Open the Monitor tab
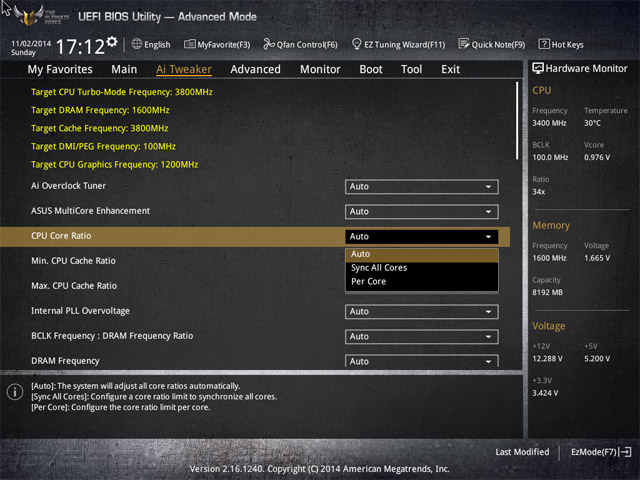 [x=320, y=69]
